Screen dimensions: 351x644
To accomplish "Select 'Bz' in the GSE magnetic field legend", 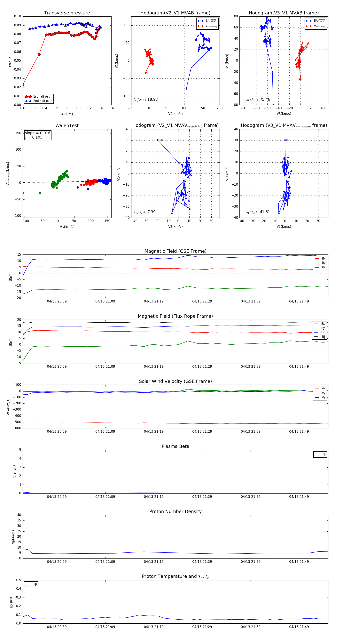I will click(x=320, y=268).
